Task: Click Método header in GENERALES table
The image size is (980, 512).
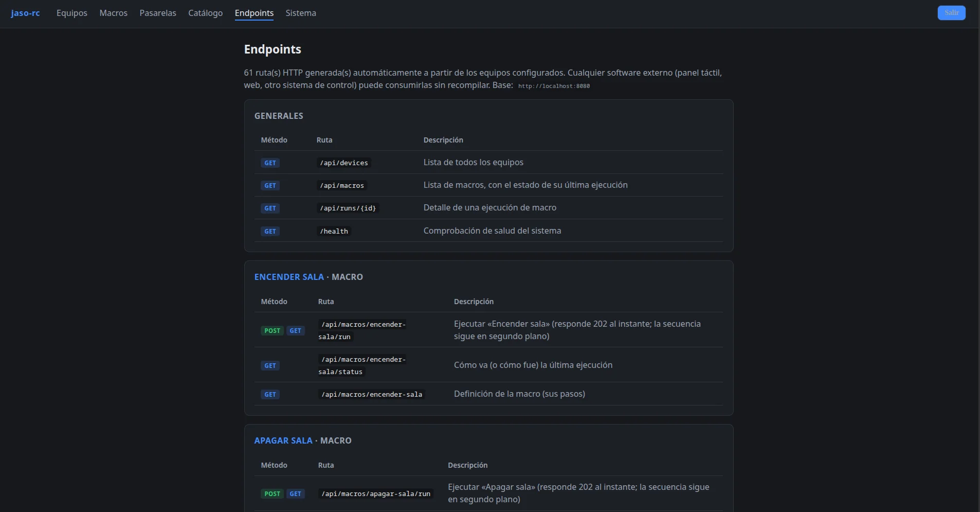Action: click(274, 140)
